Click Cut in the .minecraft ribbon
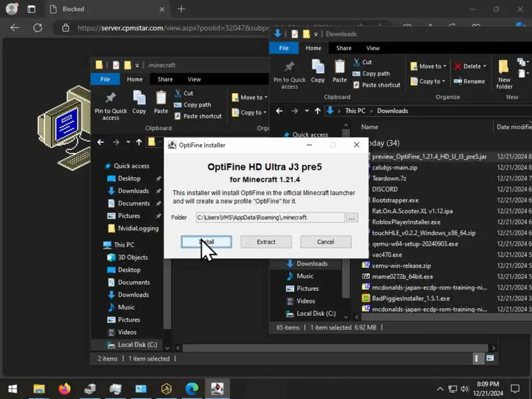 pos(183,94)
